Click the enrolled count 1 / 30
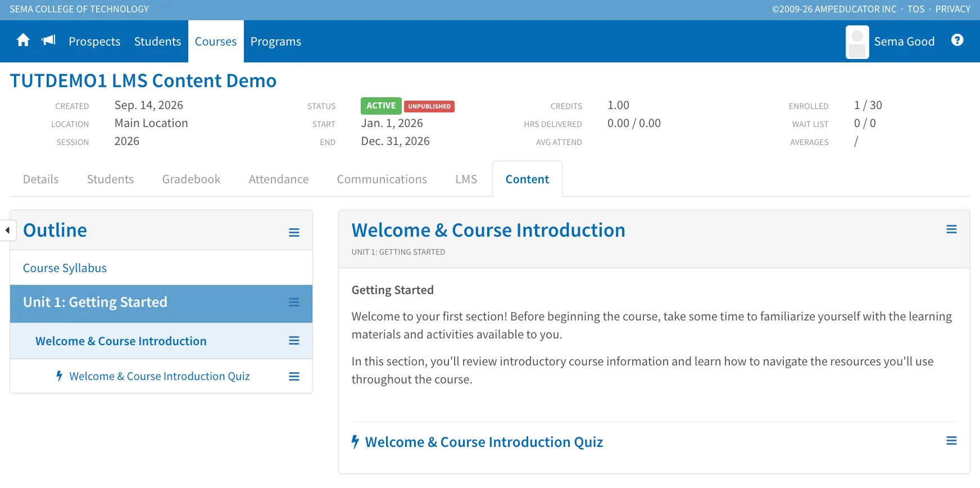The height and width of the screenshot is (488, 980). pos(868,105)
